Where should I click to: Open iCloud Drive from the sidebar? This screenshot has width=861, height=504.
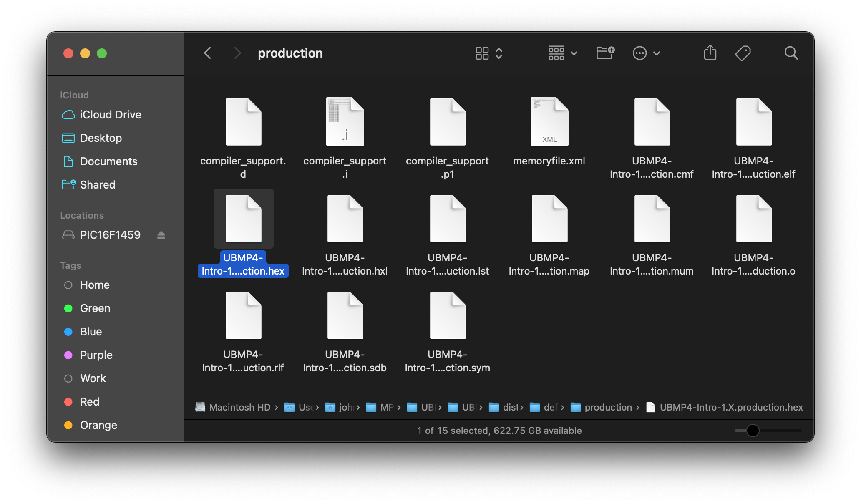[x=110, y=115]
